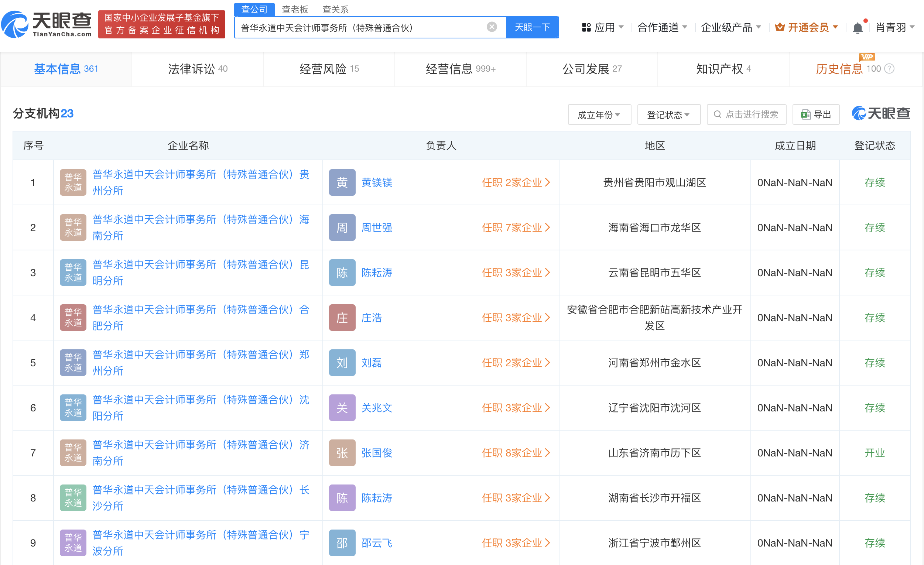The width and height of the screenshot is (924, 565).
Task: Open the 登记状态 filter dropdown
Action: click(668, 114)
